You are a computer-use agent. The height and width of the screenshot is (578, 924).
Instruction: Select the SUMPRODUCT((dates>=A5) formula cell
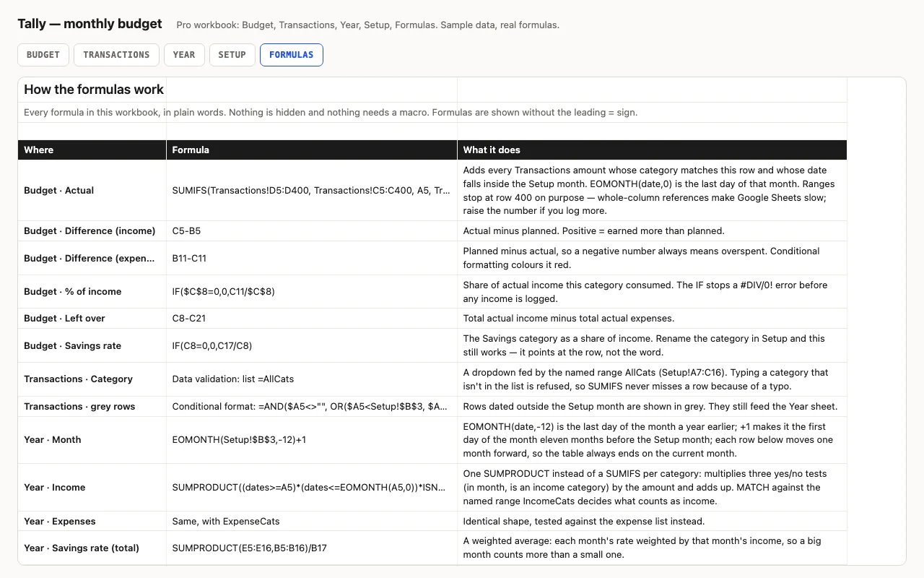312,488
